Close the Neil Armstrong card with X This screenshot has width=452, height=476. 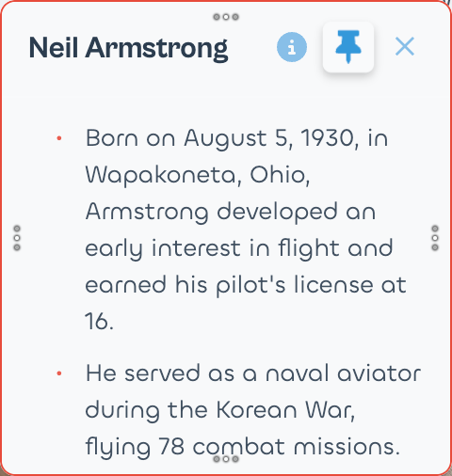[405, 47]
